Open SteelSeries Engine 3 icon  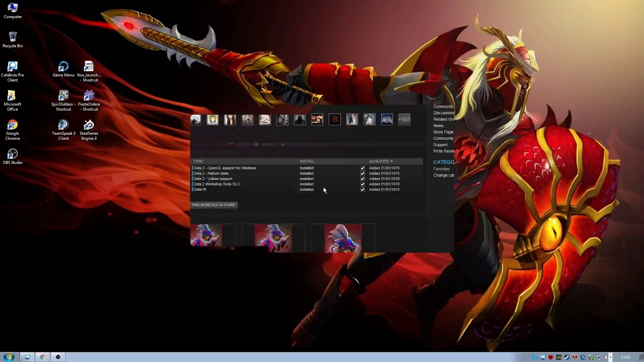(x=89, y=130)
